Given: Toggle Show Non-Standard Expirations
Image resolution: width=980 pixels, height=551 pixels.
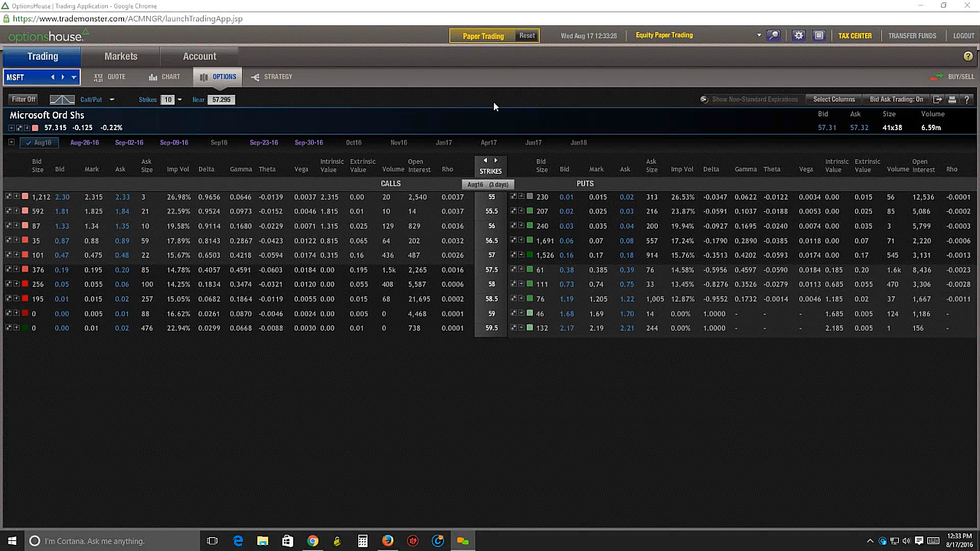Looking at the screenshot, I should pos(749,99).
